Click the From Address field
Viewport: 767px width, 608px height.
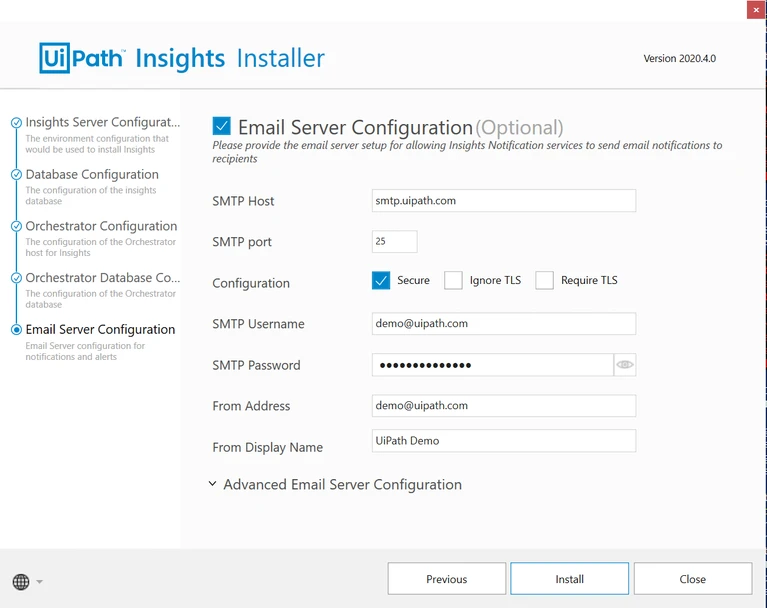click(504, 405)
